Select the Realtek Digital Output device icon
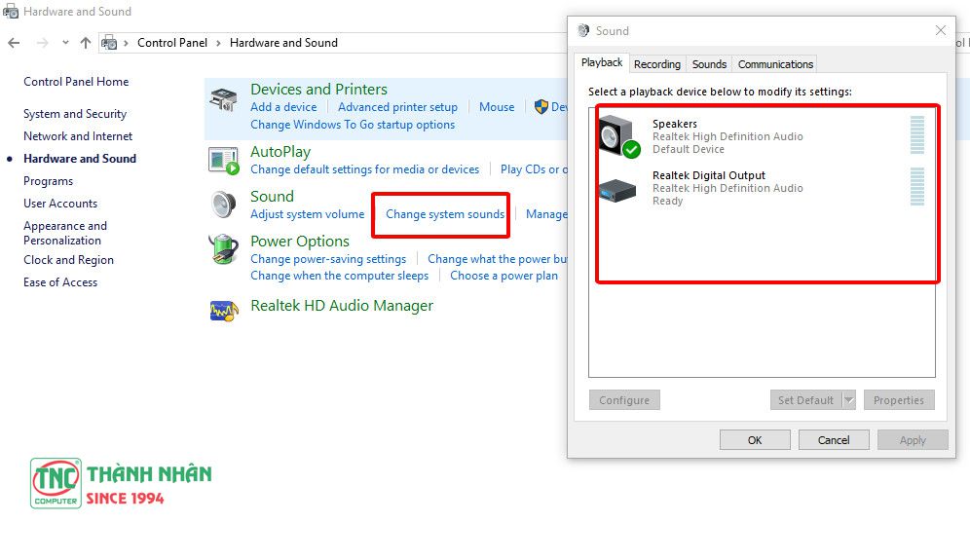The width and height of the screenshot is (970, 560). coord(617,190)
